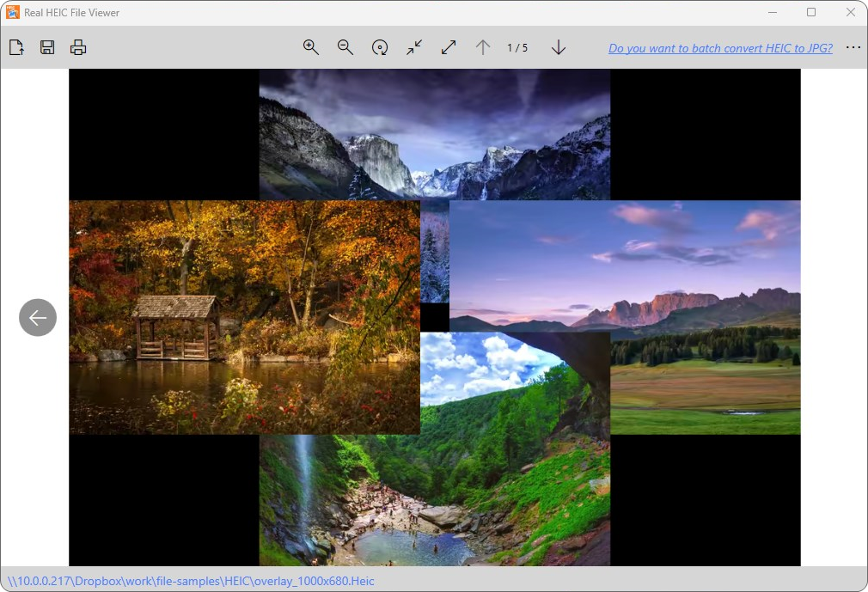
Task: Go to previous image with up arrow
Action: 483,48
